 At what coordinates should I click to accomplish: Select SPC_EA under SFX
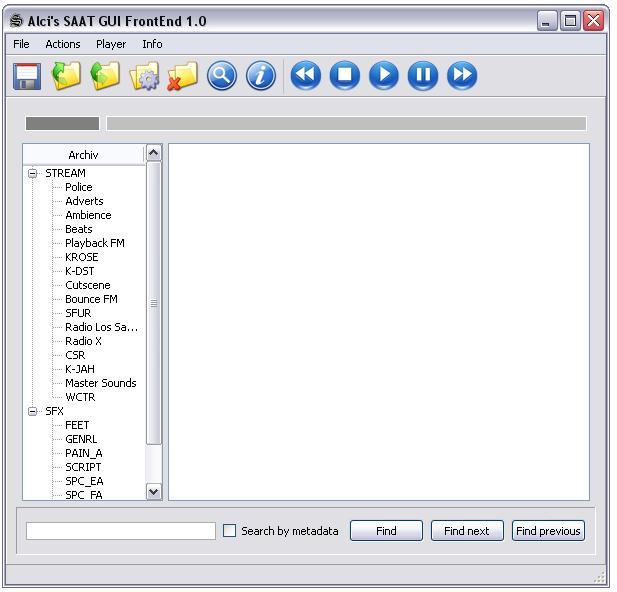(84, 481)
